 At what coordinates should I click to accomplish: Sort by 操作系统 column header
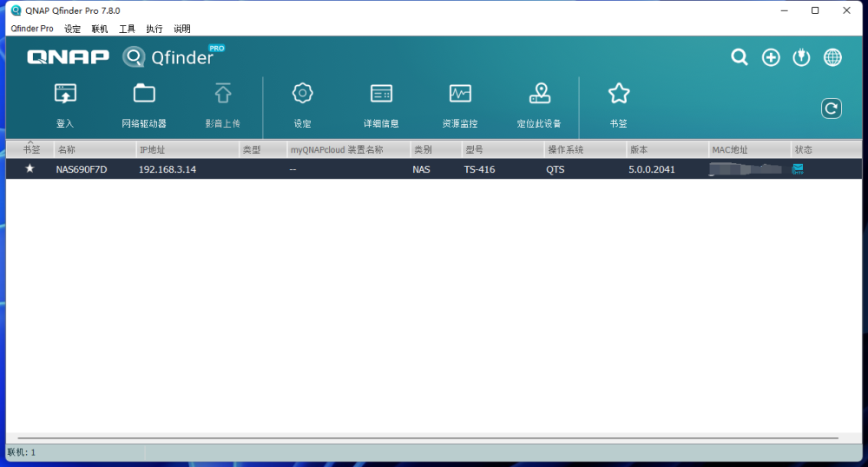(x=585, y=149)
